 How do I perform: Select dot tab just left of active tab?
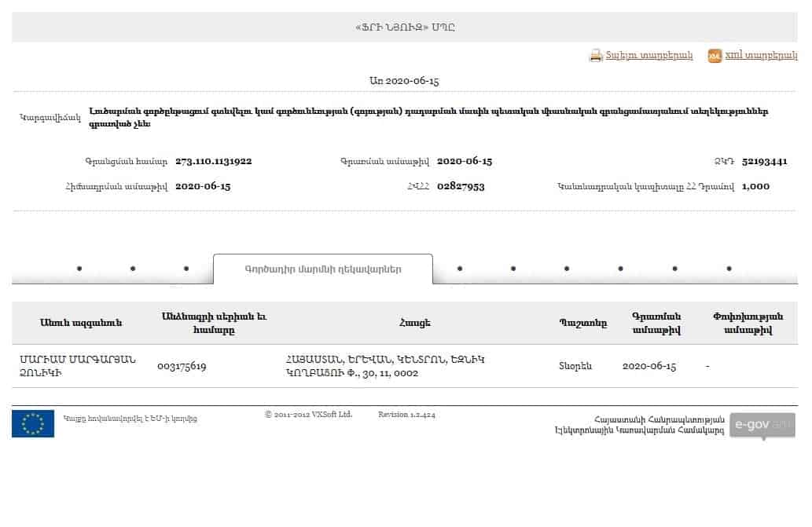tap(186, 269)
